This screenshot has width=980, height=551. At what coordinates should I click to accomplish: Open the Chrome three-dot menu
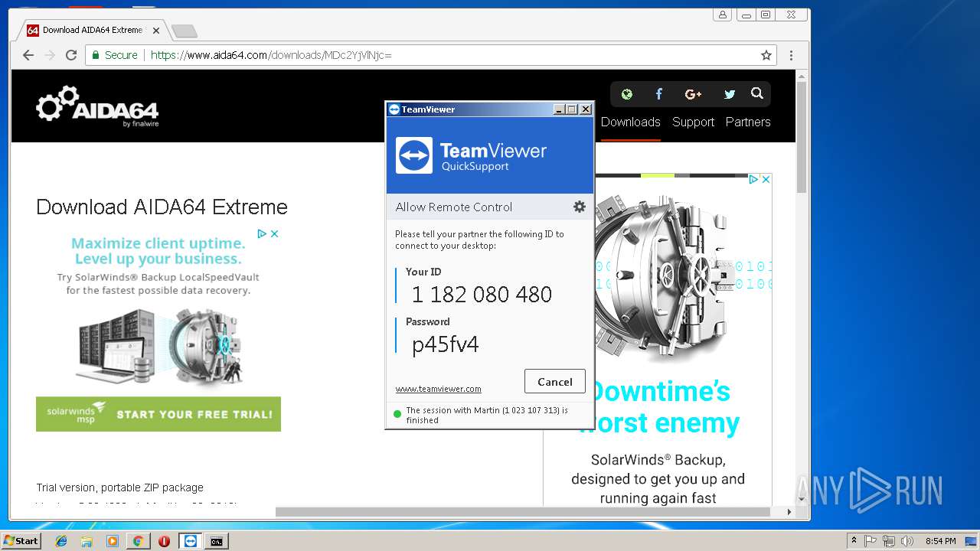791,55
